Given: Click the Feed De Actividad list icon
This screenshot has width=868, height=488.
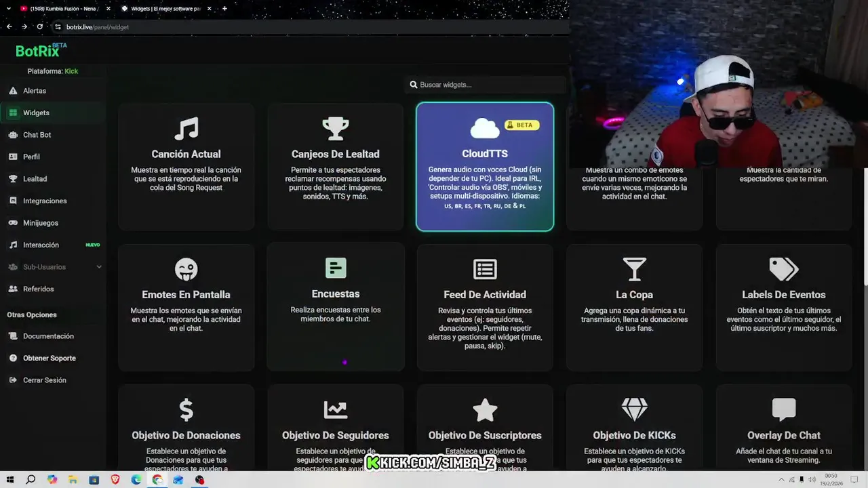Looking at the screenshot, I should 485,269.
